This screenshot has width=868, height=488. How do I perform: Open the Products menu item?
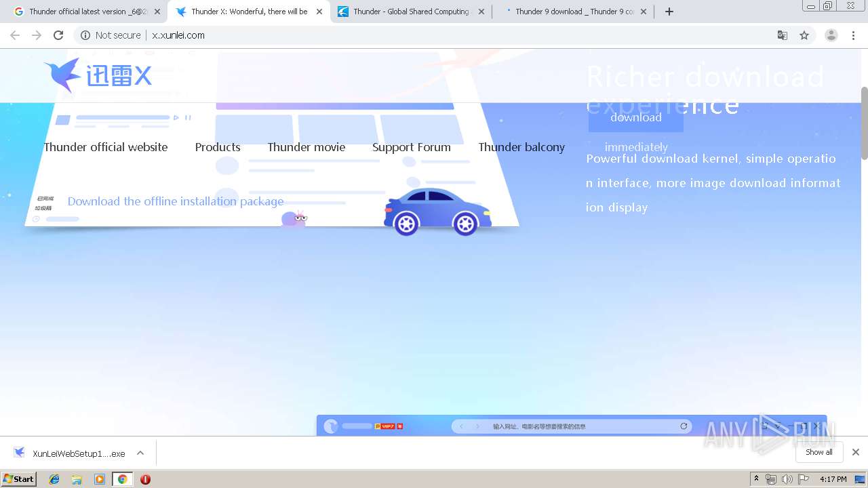click(x=218, y=147)
